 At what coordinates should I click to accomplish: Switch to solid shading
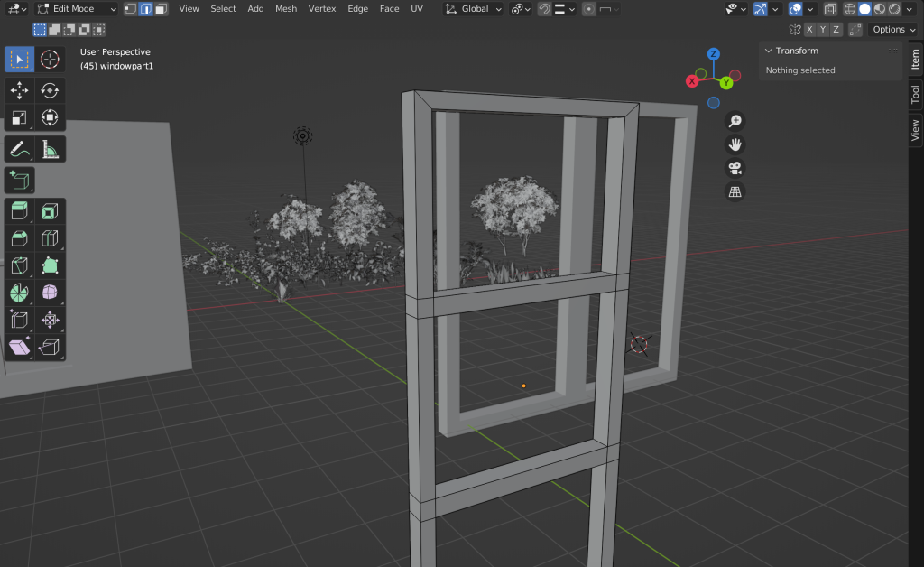coord(864,9)
